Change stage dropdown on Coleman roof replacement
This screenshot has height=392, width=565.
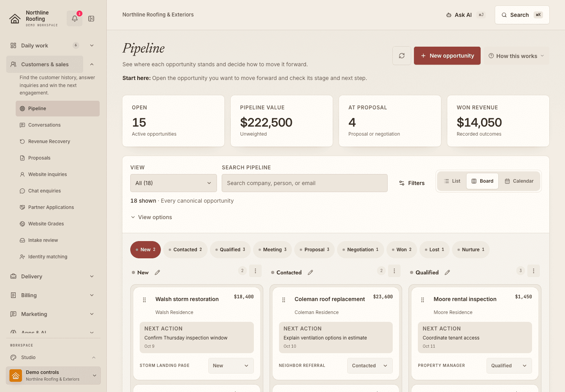tap(370, 366)
